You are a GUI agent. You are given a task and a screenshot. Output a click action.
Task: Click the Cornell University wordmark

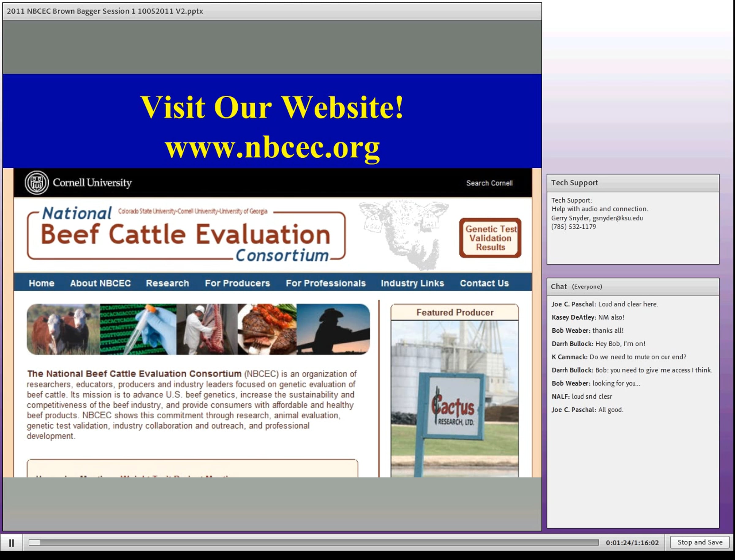[92, 183]
